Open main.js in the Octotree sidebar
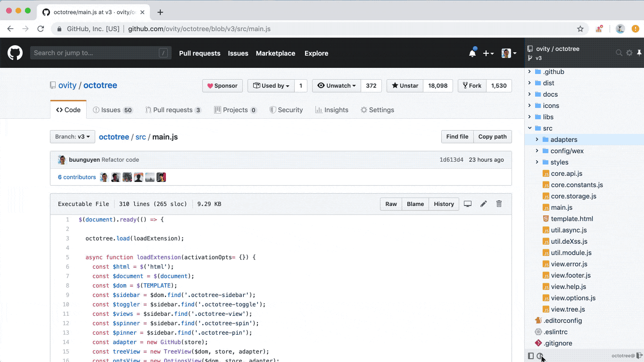 561,207
